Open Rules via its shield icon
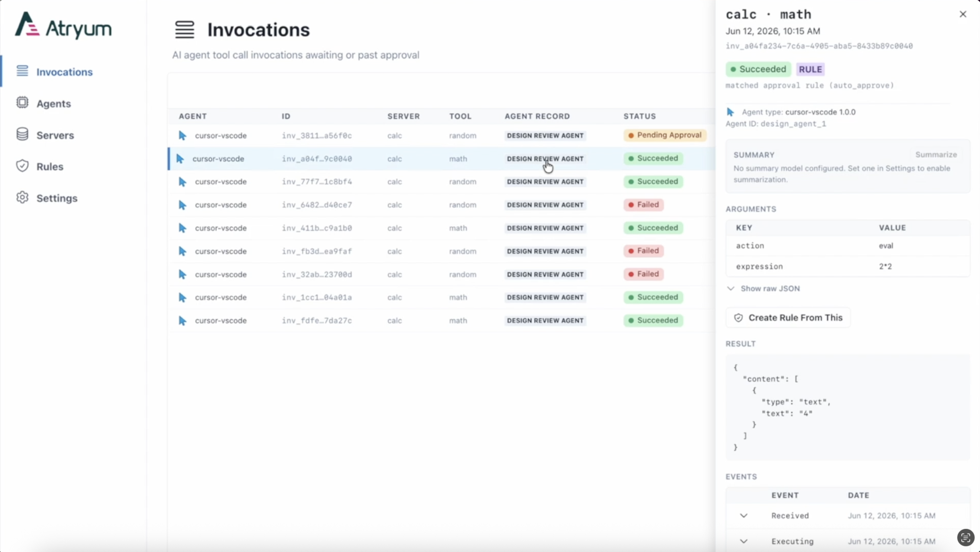This screenshot has width=980, height=552. tap(22, 166)
